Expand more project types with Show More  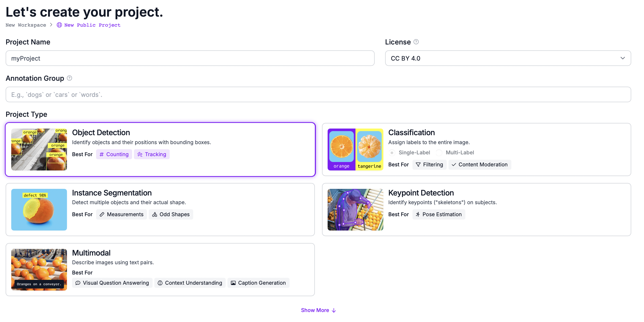tap(318, 310)
